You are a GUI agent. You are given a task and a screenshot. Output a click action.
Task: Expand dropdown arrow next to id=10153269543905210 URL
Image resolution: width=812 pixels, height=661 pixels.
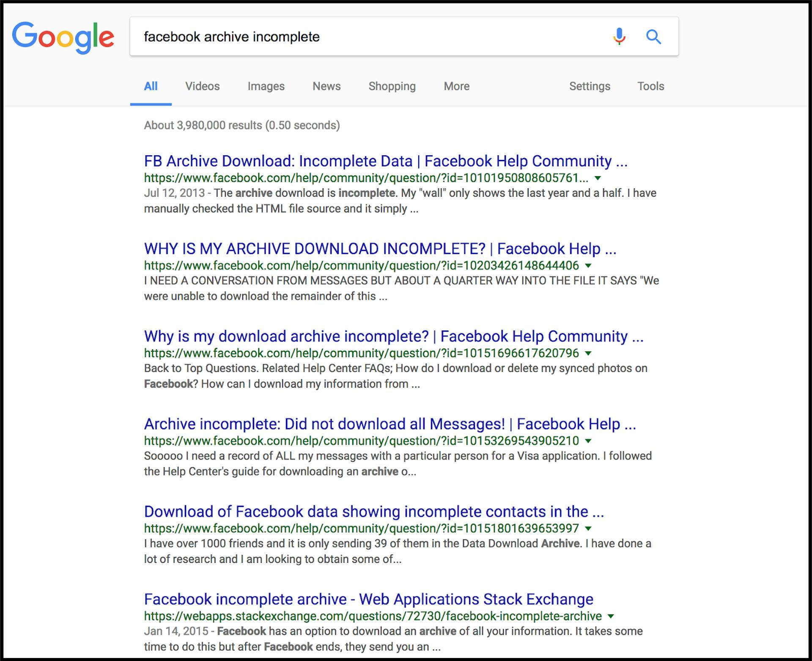pos(588,441)
